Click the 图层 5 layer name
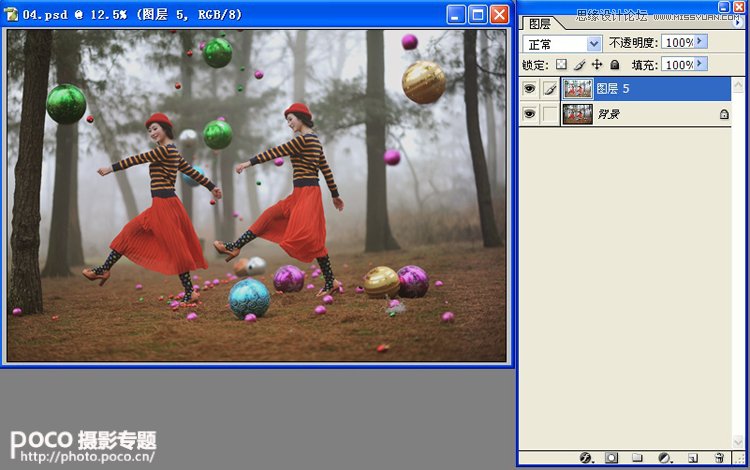 click(612, 88)
